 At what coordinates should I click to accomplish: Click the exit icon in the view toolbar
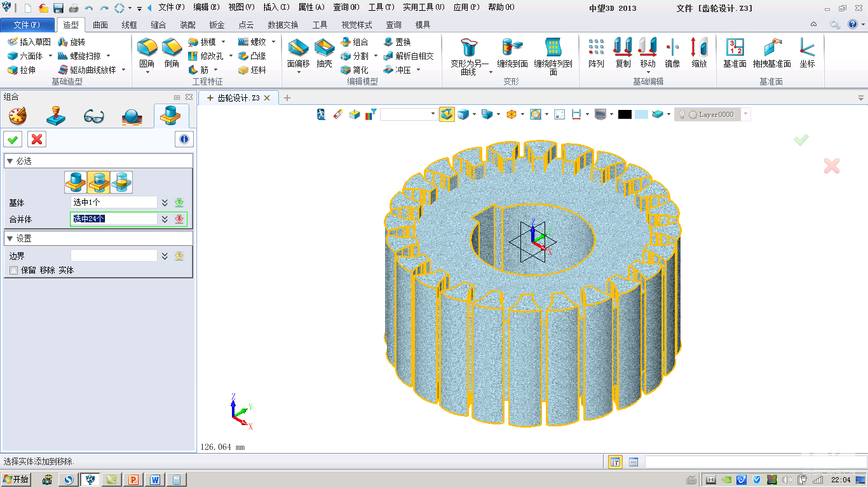pyautogui.click(x=322, y=114)
